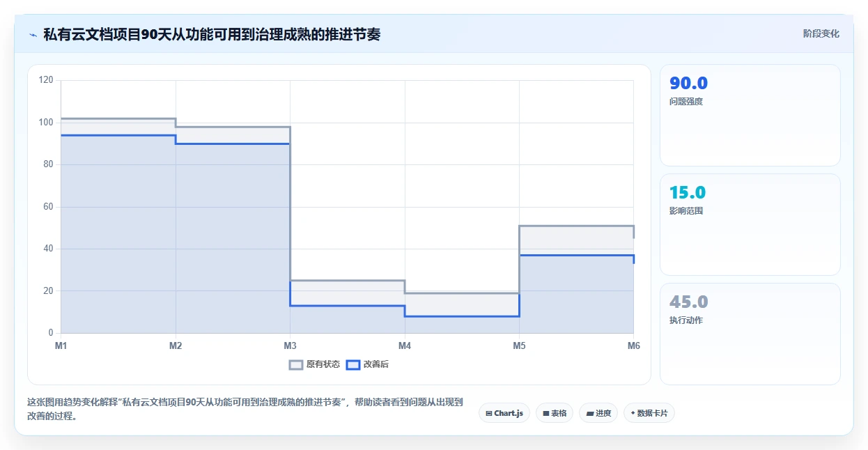Viewport: 868px width, 450px height.
Task: Click the 60 y-axis value
Action: pyautogui.click(x=48, y=207)
